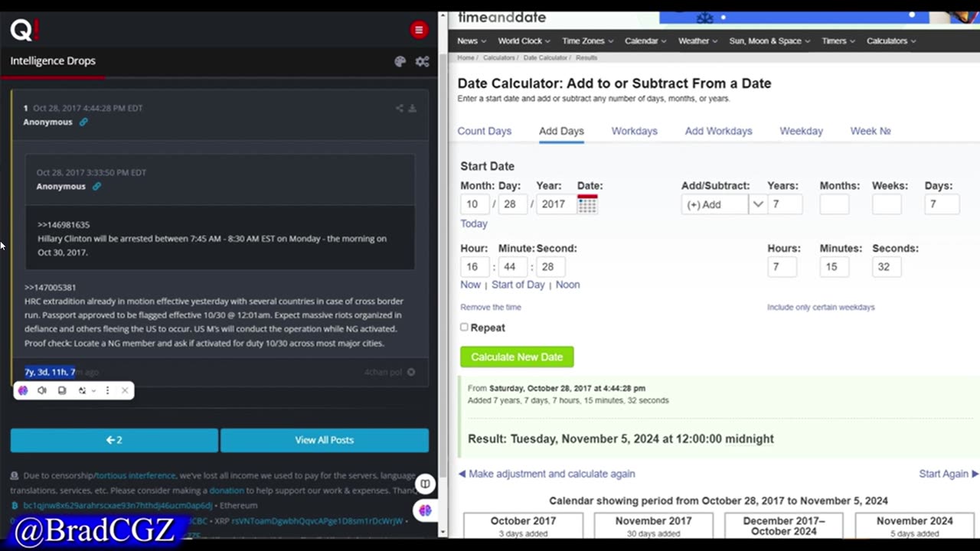Open the three-dot more options in floating toolbar
980x551 pixels.
tap(107, 390)
